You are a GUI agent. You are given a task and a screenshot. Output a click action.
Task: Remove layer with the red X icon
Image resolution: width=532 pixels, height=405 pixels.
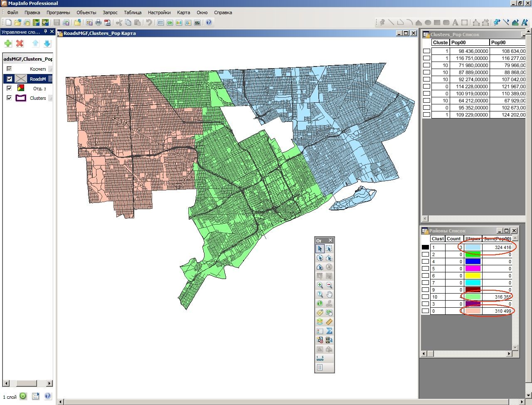tap(20, 43)
